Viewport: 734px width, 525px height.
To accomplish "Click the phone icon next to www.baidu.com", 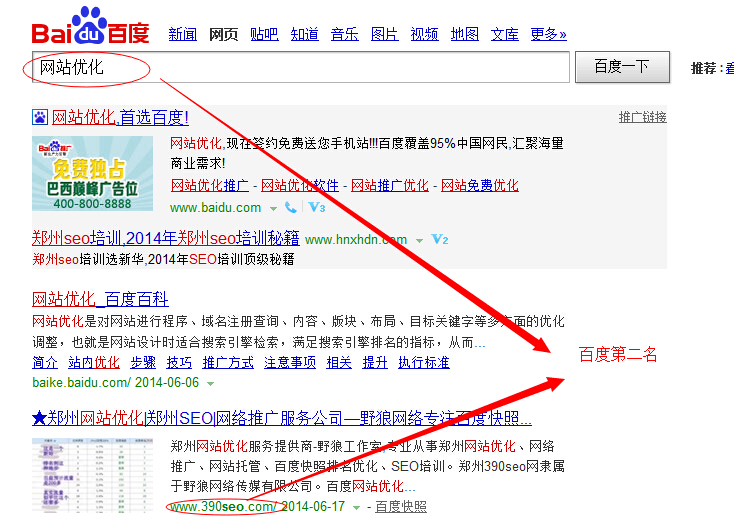I will pyautogui.click(x=291, y=208).
